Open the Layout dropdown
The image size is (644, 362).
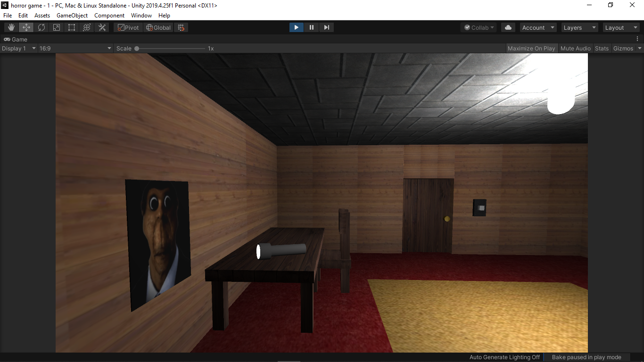coord(621,27)
